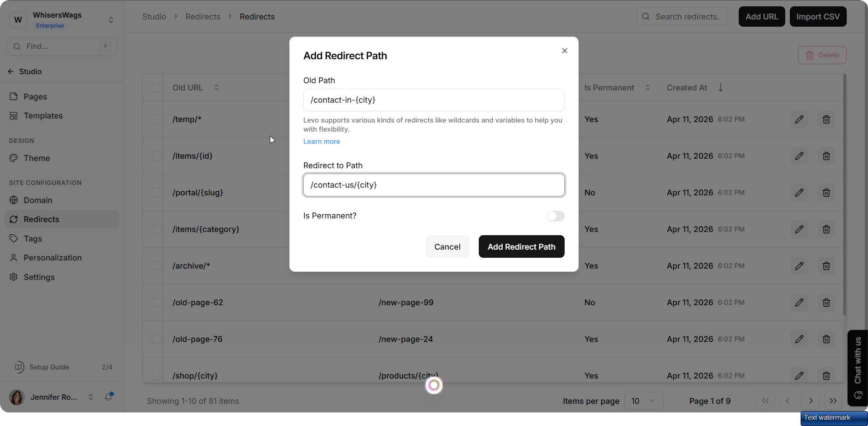
Task: Open the Learn more link
Action: tap(321, 142)
